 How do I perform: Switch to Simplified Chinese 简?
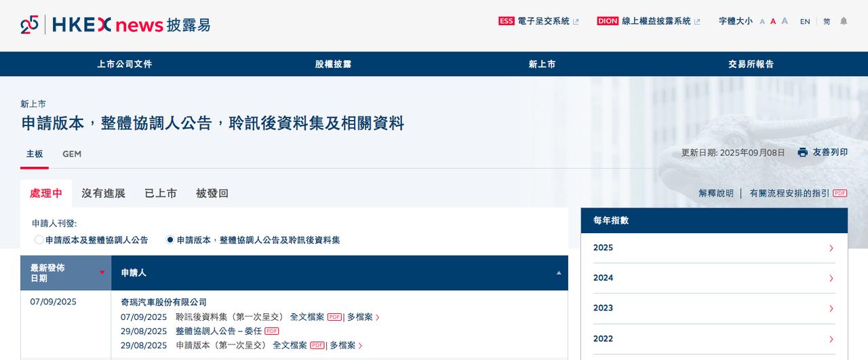(x=827, y=22)
